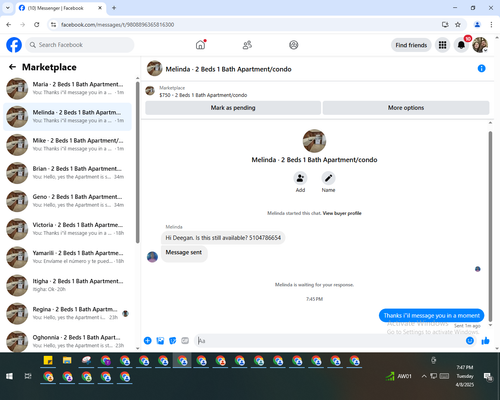The image size is (500, 400).
Task: Open Victoria conversation
Action: (67, 229)
